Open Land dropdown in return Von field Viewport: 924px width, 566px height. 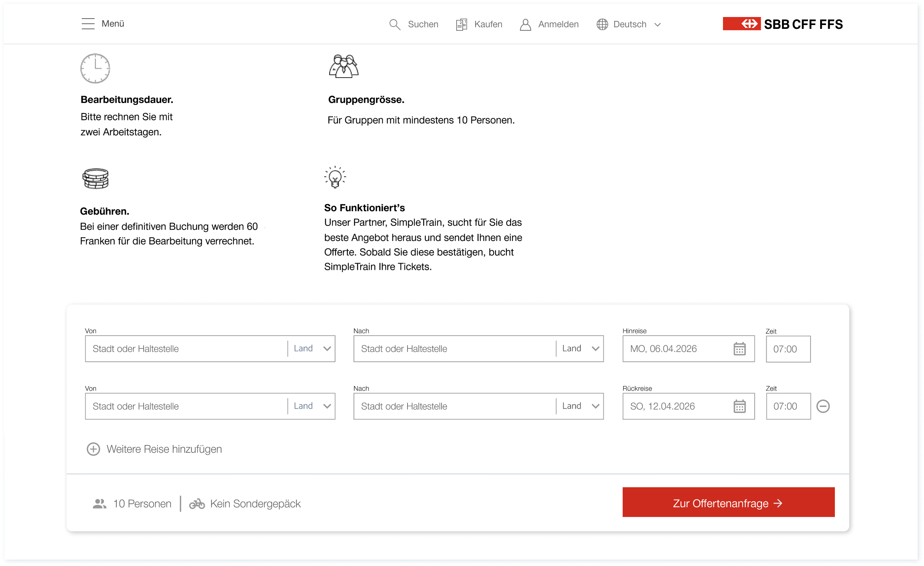point(312,406)
